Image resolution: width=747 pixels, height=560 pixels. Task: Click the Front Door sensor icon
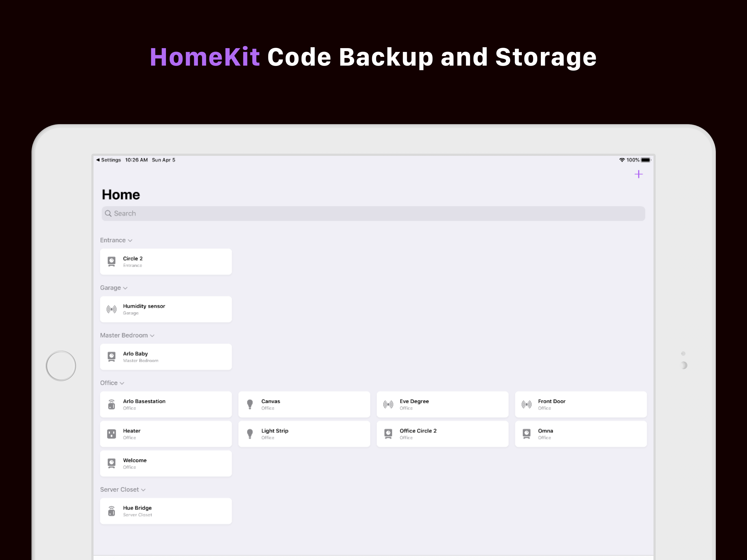point(526,404)
